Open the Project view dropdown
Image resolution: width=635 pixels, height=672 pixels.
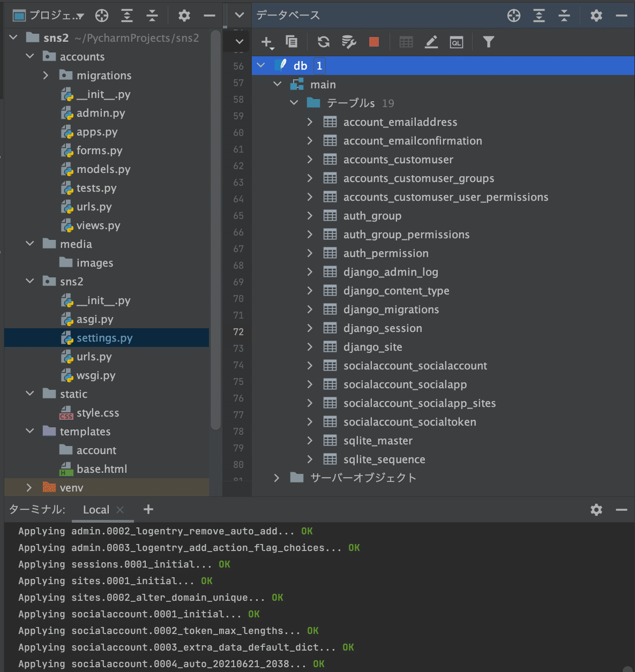pos(49,16)
